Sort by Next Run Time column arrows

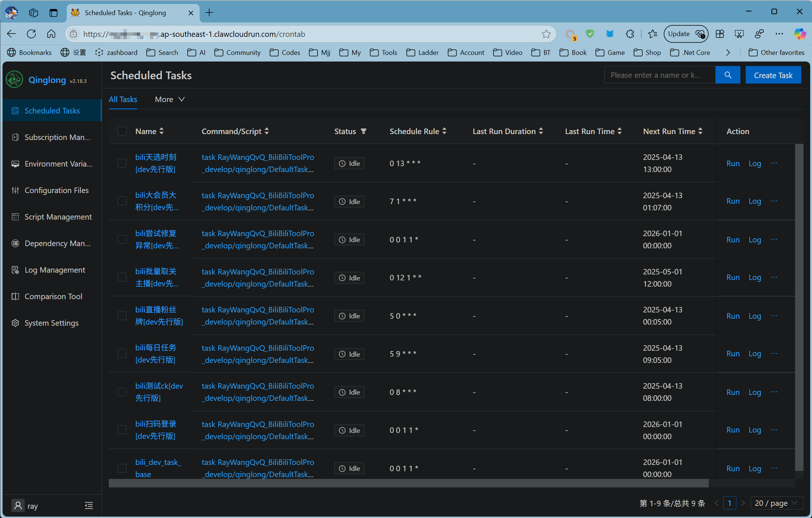pos(700,131)
